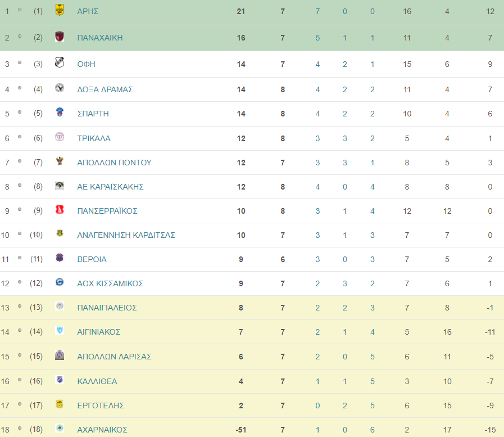Click the ΟΦΗ team logo
This screenshot has width=504, height=437.
pos(60,62)
